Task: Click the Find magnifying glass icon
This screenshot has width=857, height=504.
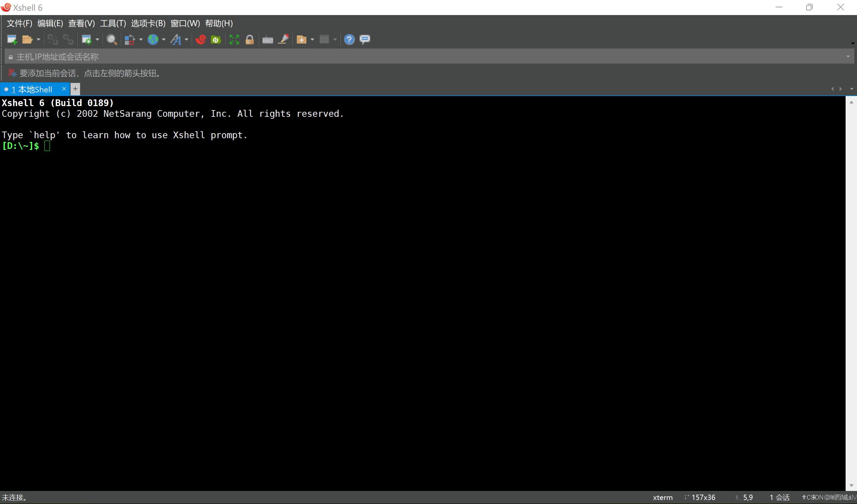Action: click(111, 40)
